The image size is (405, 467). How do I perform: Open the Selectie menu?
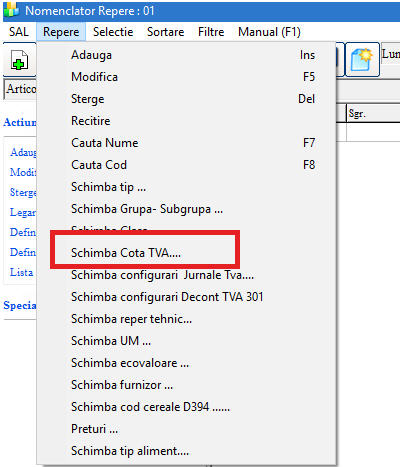113,32
